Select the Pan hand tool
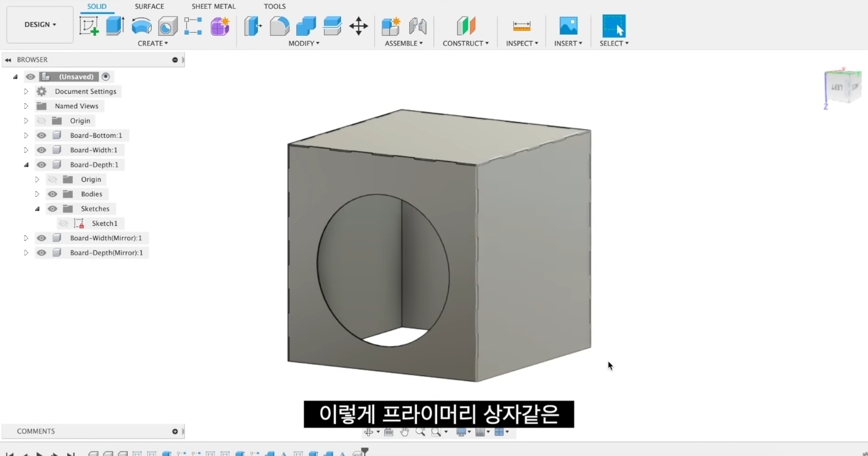This screenshot has width=868, height=456. coord(404,432)
